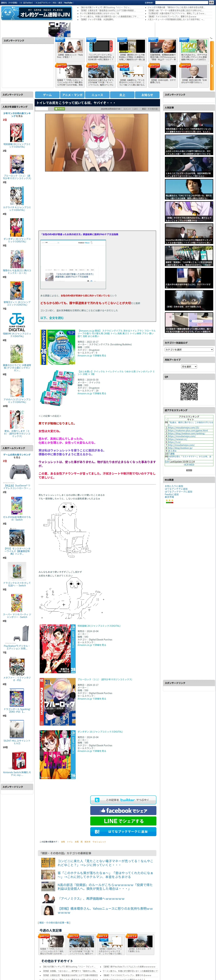Click the 以下、全文を読む link
Screen dimensions: 216x980
pyautogui.click(x=52, y=318)
